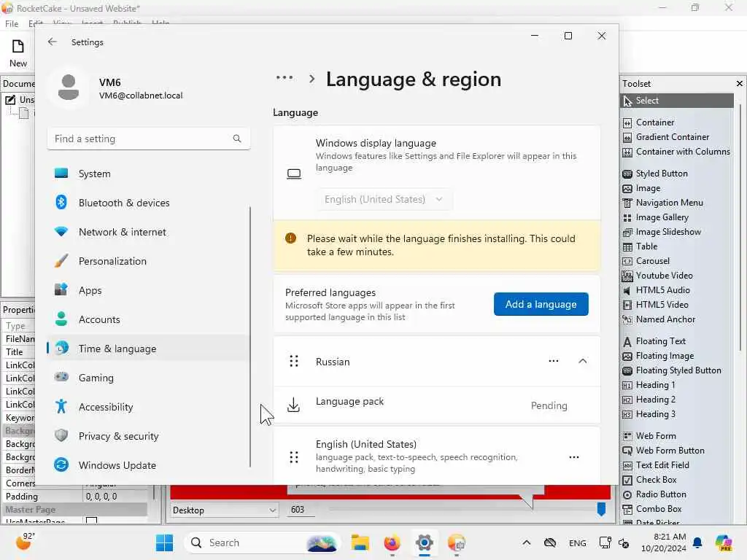Open Gaming settings
The image size is (747, 560).
tap(149, 378)
